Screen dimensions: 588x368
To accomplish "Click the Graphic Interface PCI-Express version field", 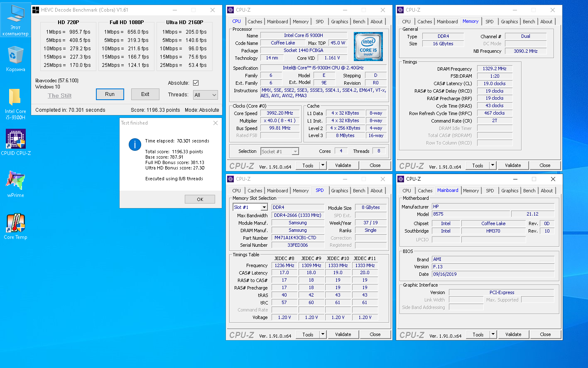I will 501,292.
